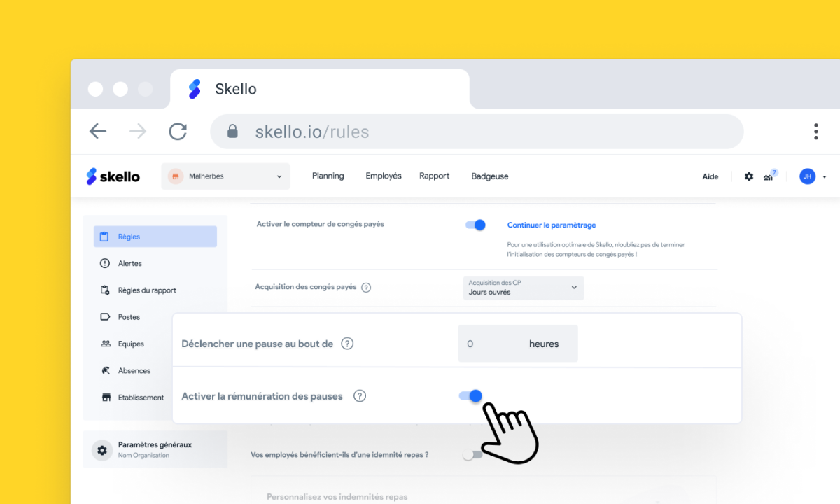
Task: Click the Paramètres généraux gear icon
Action: coord(102,450)
